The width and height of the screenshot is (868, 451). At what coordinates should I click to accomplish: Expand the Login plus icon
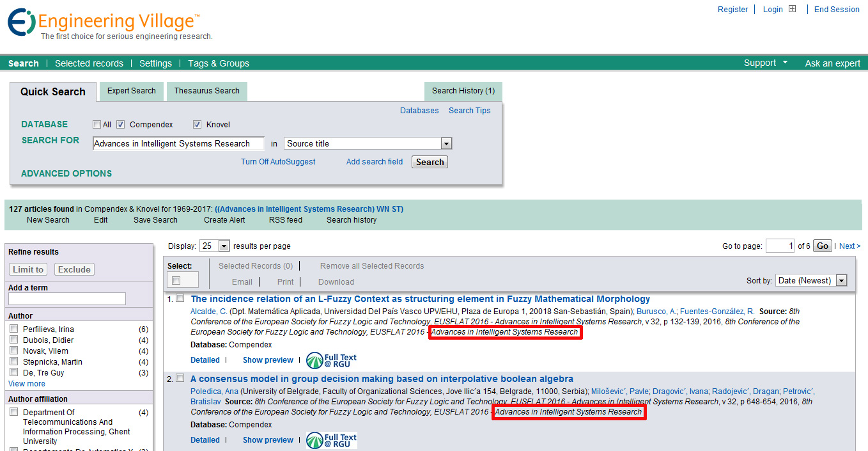tap(793, 9)
